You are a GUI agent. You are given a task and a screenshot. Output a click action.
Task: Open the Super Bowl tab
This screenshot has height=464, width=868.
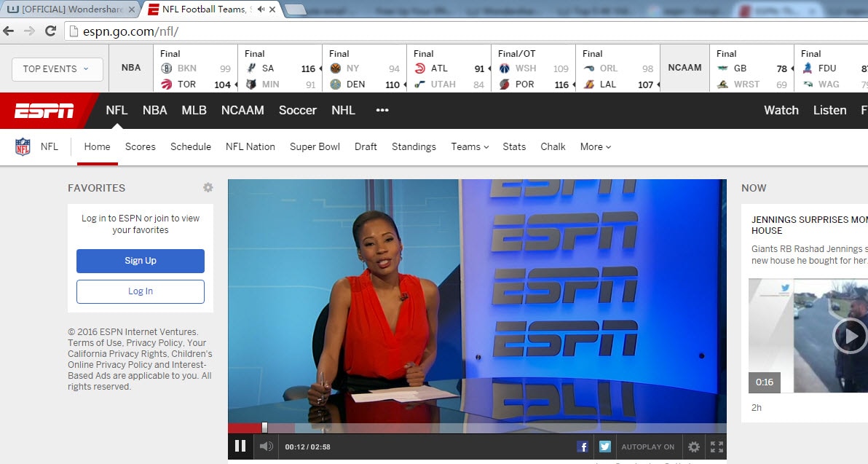pyautogui.click(x=315, y=146)
